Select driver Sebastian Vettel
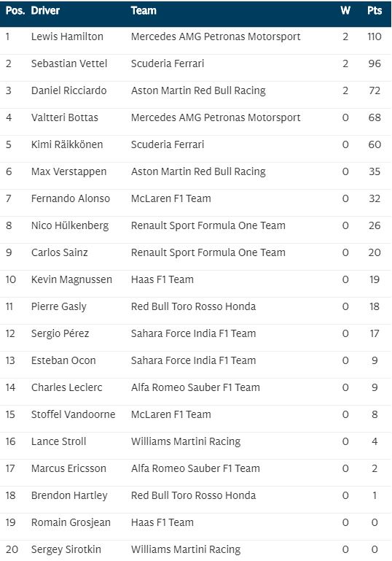The height and width of the screenshot is (561, 392). (69, 63)
